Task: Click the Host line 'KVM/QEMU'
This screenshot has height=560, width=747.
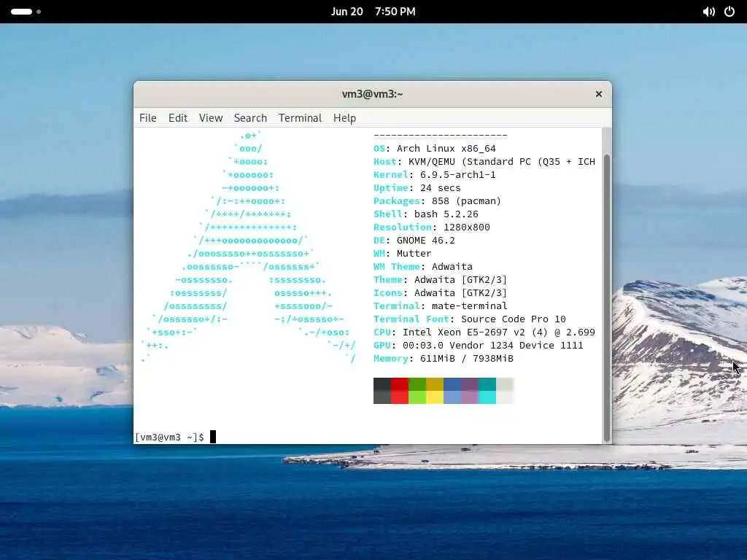Action: [432, 162]
